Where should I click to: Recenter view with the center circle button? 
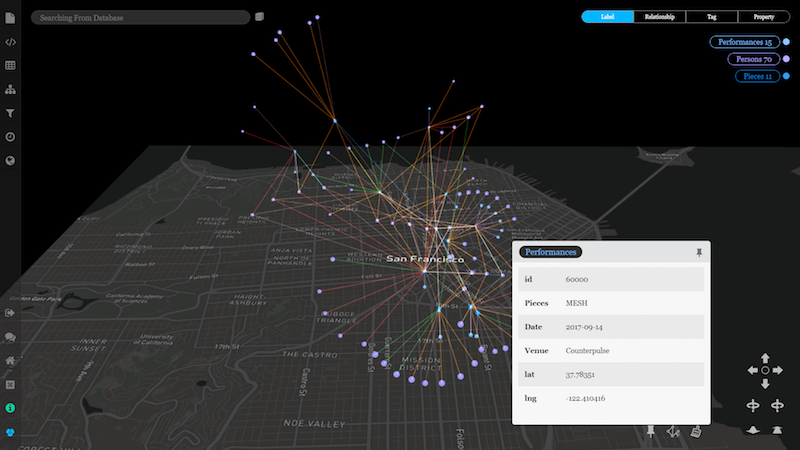tap(765, 370)
